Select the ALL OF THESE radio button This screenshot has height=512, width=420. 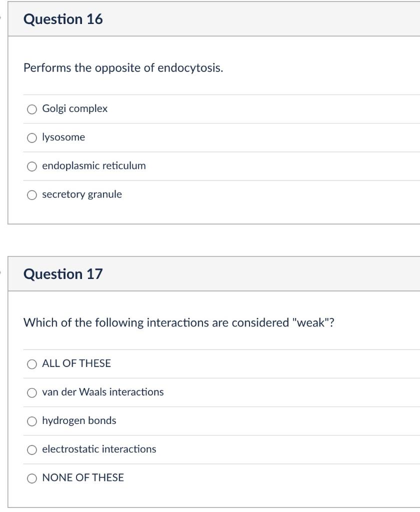point(32,364)
